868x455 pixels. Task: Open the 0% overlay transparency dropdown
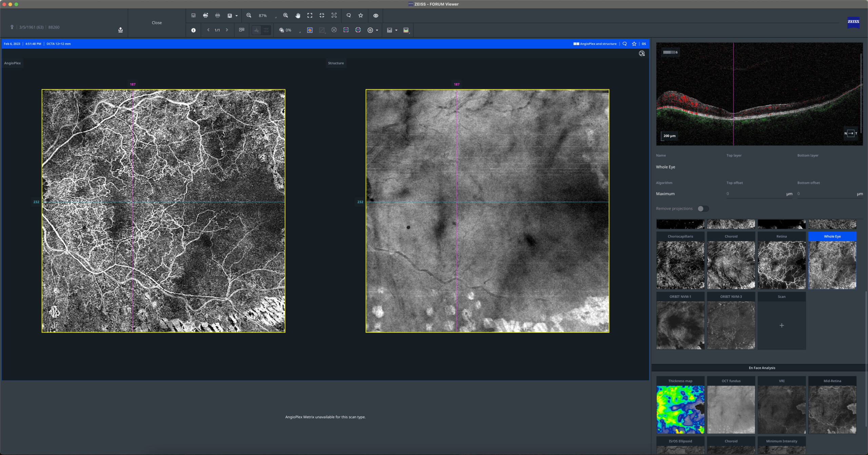coord(290,30)
